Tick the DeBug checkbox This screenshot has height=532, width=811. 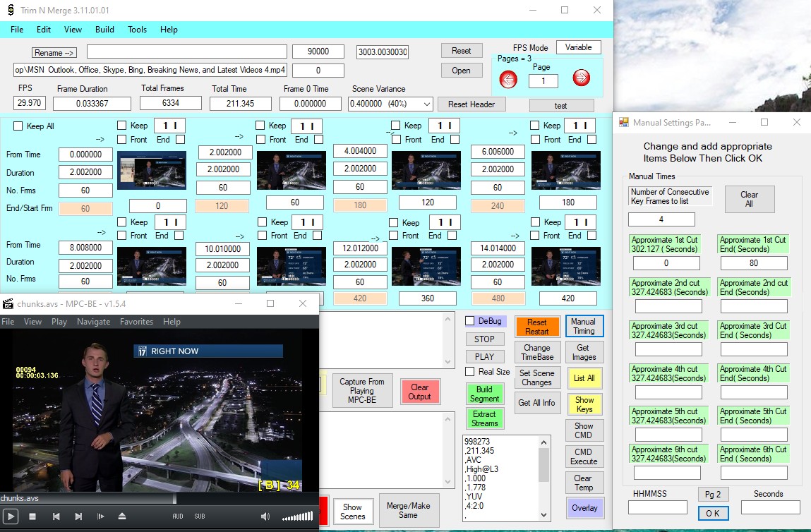(x=470, y=321)
